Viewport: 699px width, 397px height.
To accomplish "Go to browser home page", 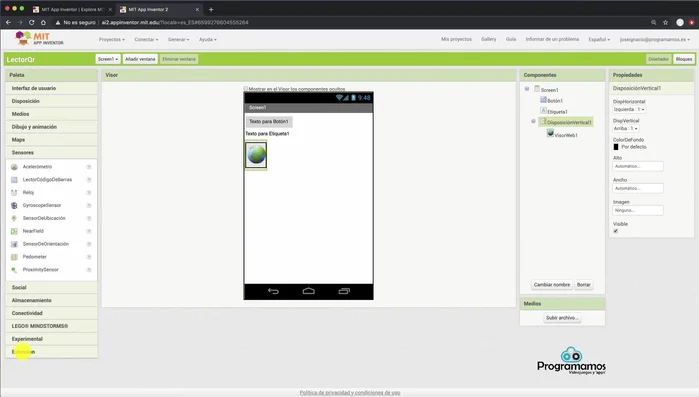I will pyautogui.click(x=43, y=22).
